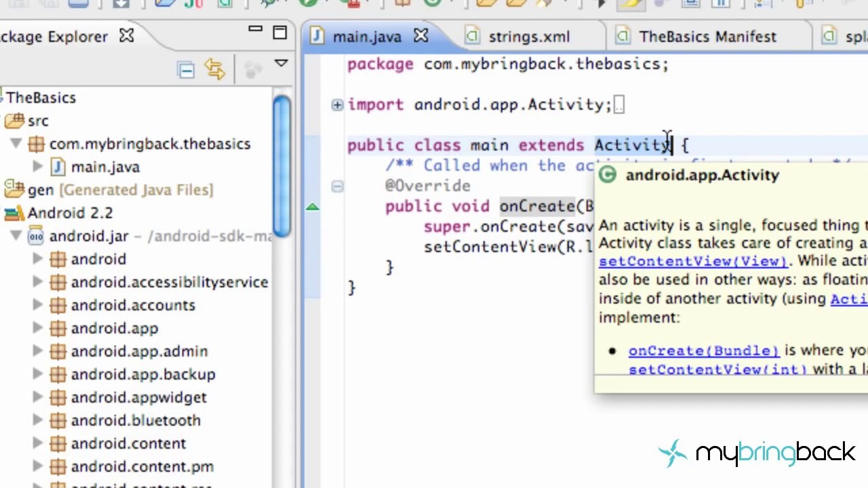
Task: Expand the android package node
Action: point(37,259)
